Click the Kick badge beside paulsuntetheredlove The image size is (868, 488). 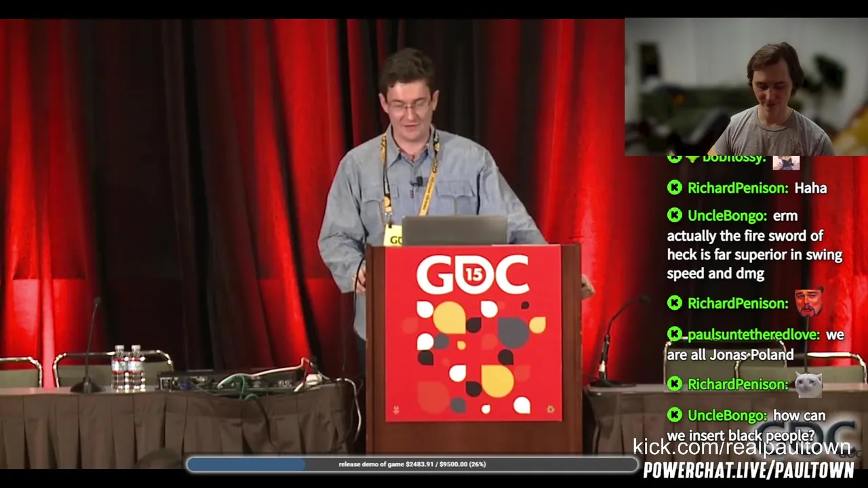[x=674, y=334]
